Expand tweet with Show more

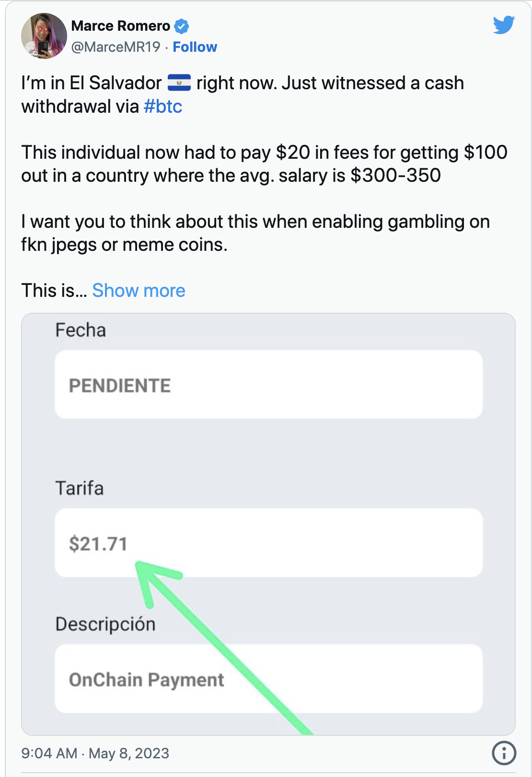139,291
